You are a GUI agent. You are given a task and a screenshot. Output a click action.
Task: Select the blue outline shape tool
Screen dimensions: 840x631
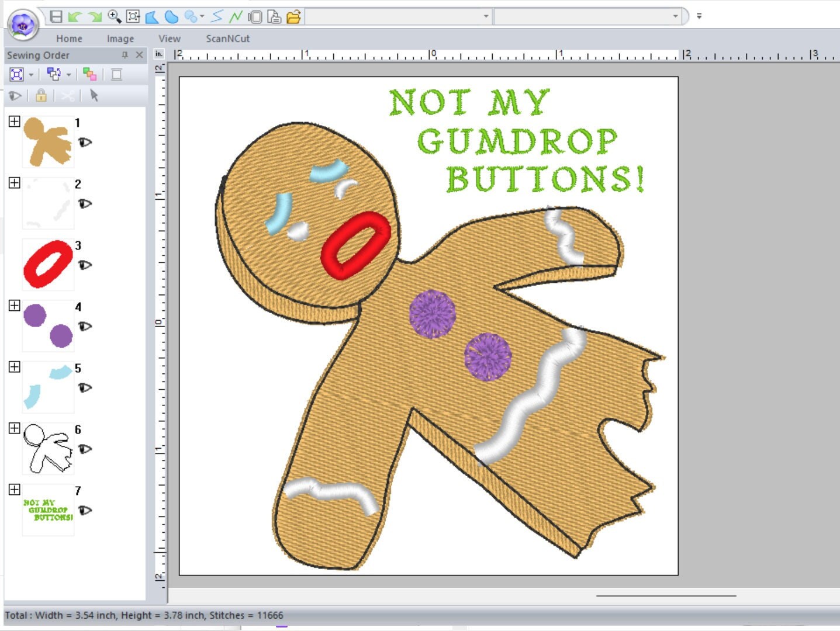point(151,16)
